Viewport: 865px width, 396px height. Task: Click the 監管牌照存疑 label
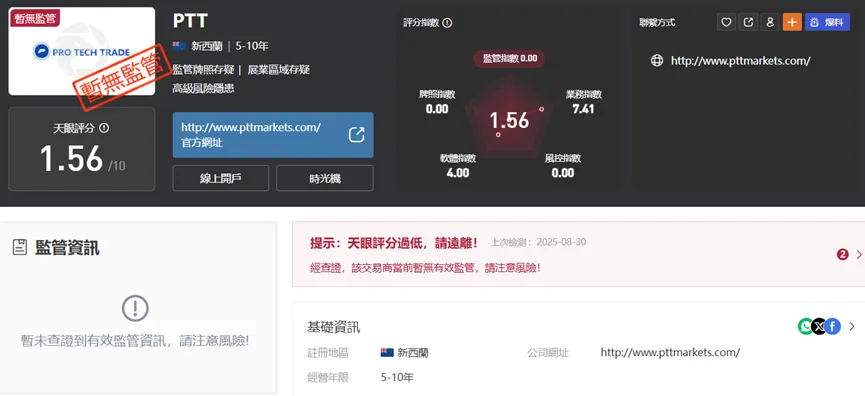point(204,69)
